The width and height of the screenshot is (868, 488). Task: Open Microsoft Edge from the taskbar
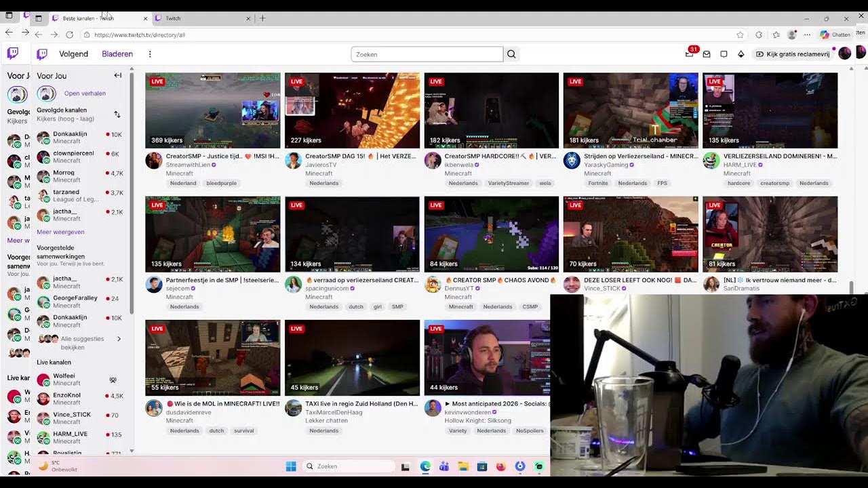pos(425,466)
